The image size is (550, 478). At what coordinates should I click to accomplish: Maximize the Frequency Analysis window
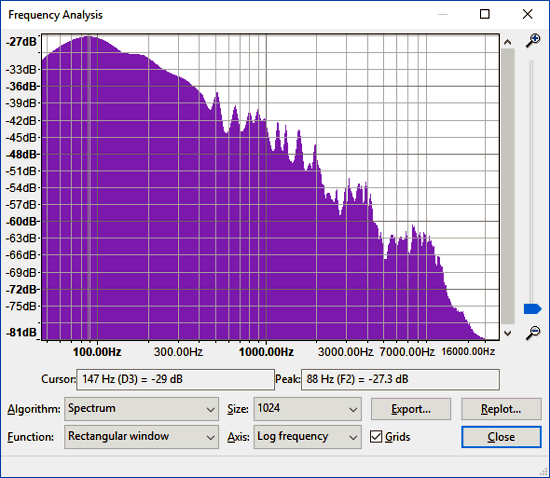coord(484,14)
